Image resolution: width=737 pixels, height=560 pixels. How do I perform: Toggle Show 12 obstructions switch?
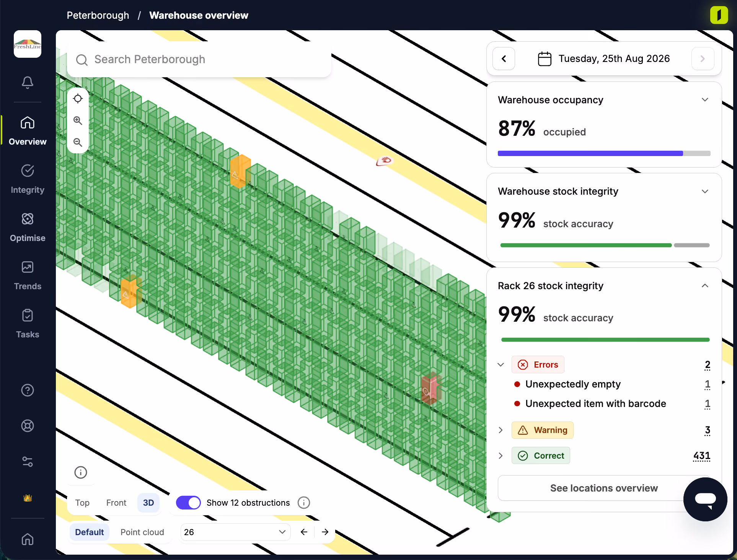(188, 503)
